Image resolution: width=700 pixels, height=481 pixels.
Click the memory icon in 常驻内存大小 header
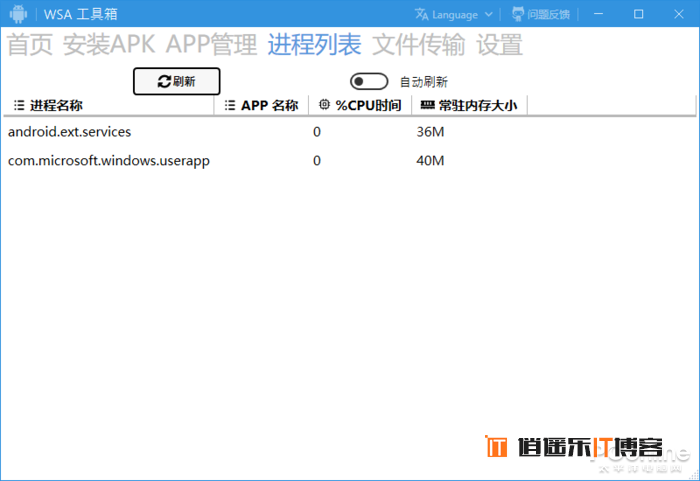[x=428, y=105]
